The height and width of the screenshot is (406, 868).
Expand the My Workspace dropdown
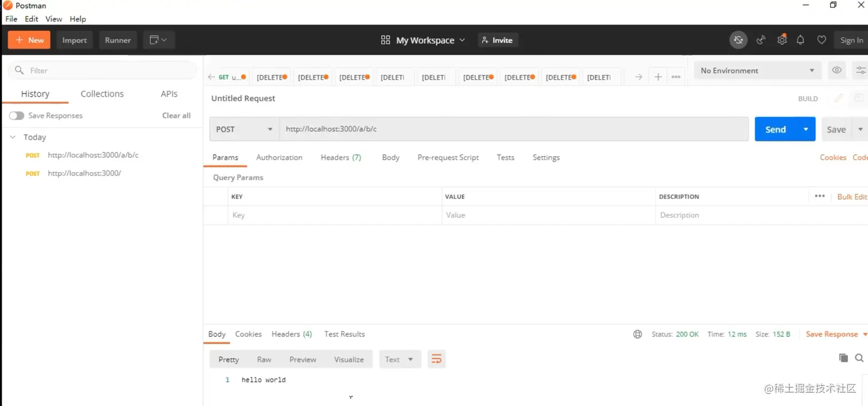[x=423, y=40]
